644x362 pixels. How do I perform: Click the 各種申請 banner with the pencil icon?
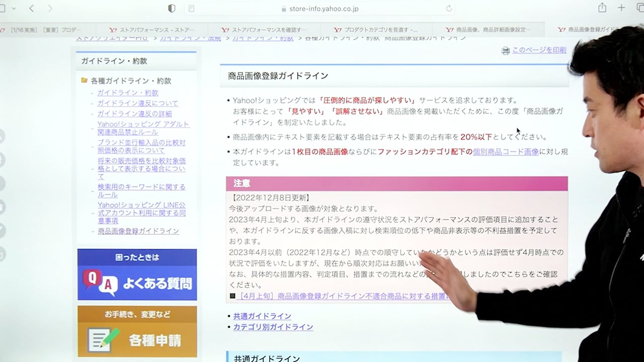tap(137, 332)
